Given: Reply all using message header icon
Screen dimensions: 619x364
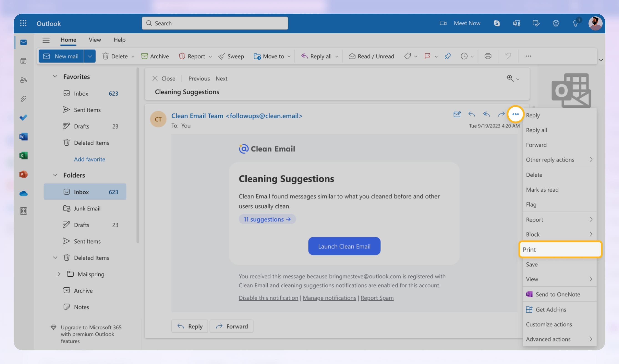Looking at the screenshot, I should [486, 114].
